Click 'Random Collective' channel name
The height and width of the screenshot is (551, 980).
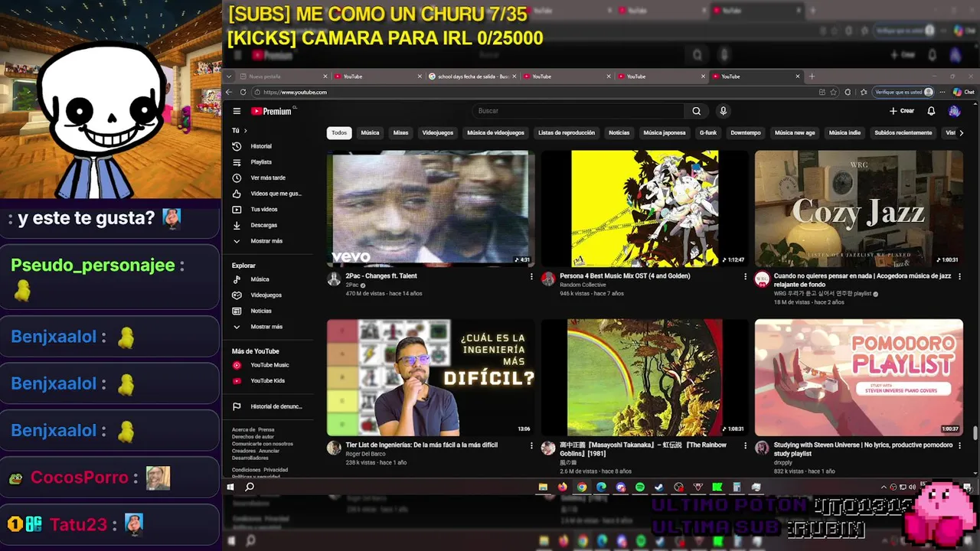pyautogui.click(x=583, y=285)
